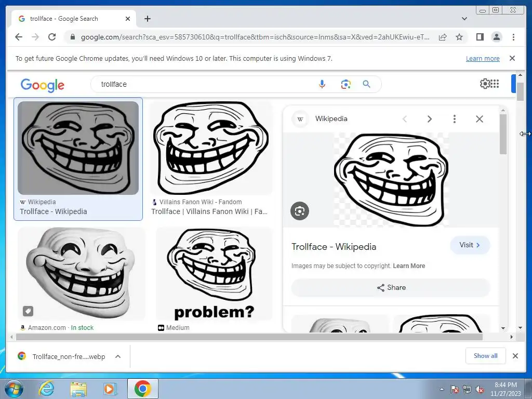Image resolution: width=532 pixels, height=399 pixels.
Task: Click the 'Trollface - Wikipedia' result title
Action: tap(54, 212)
